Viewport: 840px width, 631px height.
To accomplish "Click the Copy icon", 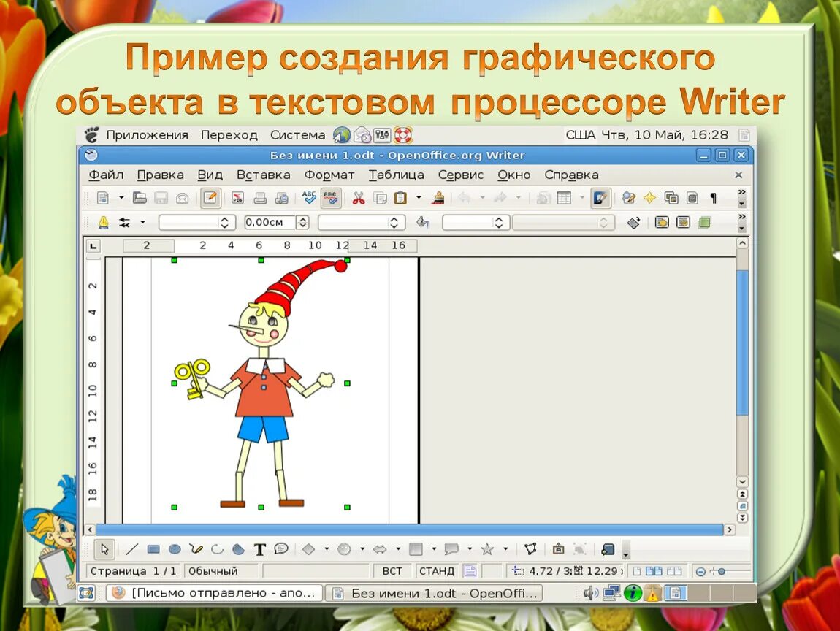I will click(381, 198).
